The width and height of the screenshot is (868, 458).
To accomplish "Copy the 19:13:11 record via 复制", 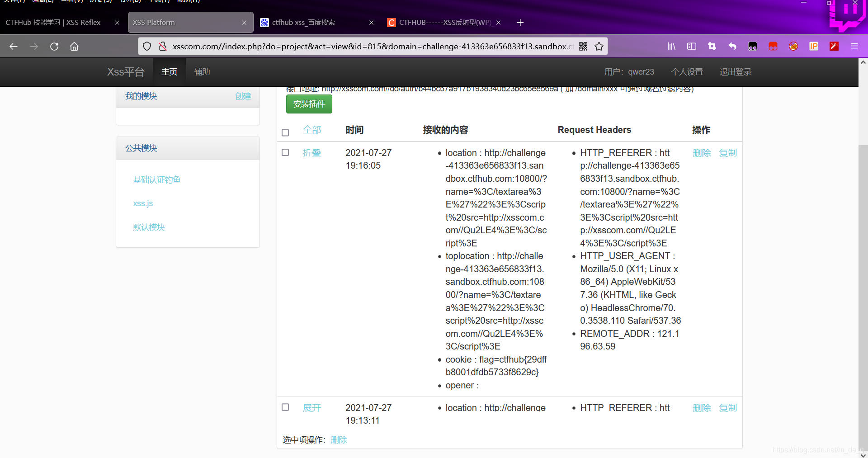I will pos(728,408).
